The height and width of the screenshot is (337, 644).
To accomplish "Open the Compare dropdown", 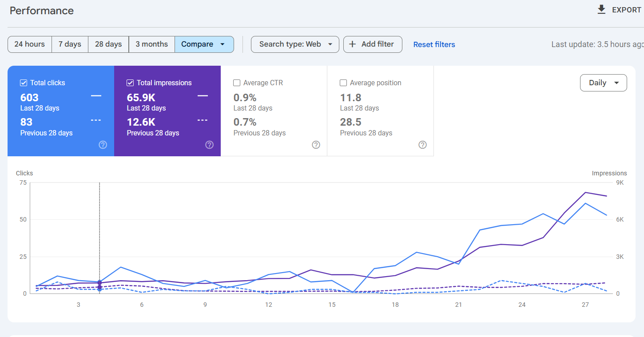I will [204, 44].
